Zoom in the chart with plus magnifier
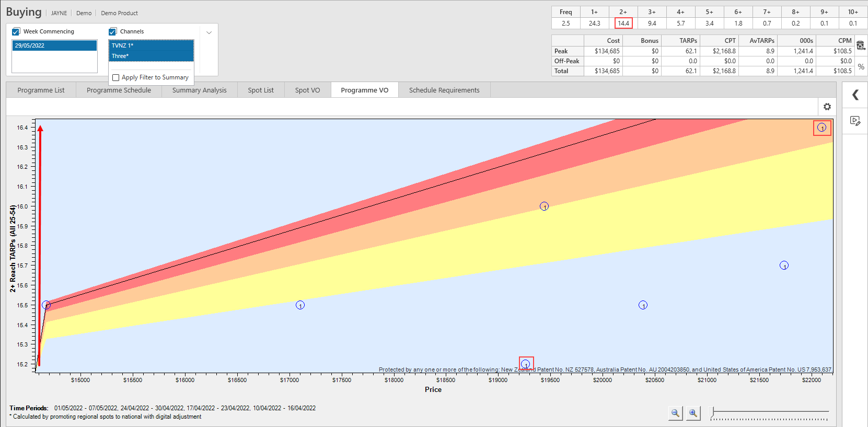Image resolution: width=868 pixels, height=427 pixels. (693, 413)
